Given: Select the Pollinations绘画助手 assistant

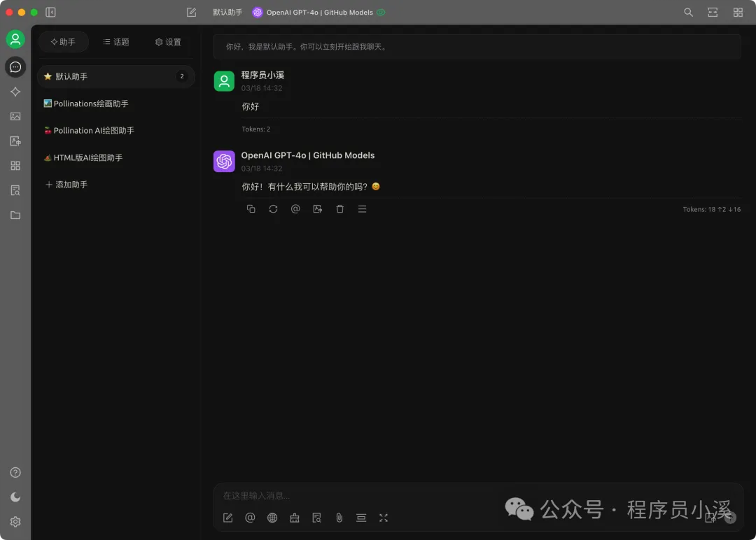Looking at the screenshot, I should pos(115,104).
